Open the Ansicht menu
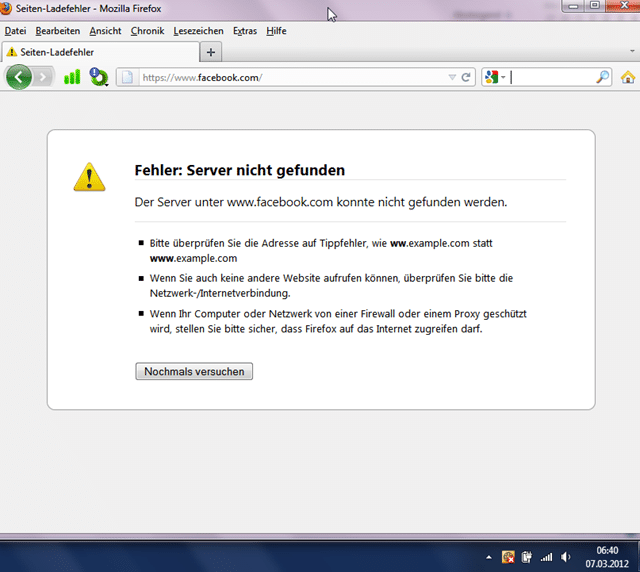 (105, 31)
